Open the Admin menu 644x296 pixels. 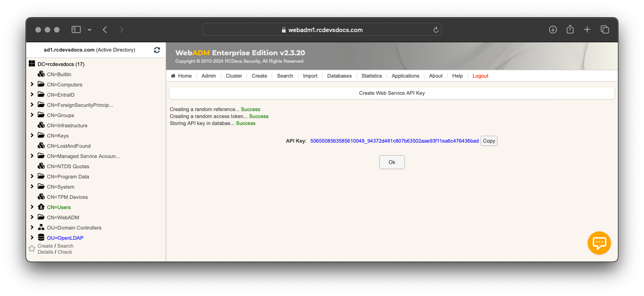(208, 76)
